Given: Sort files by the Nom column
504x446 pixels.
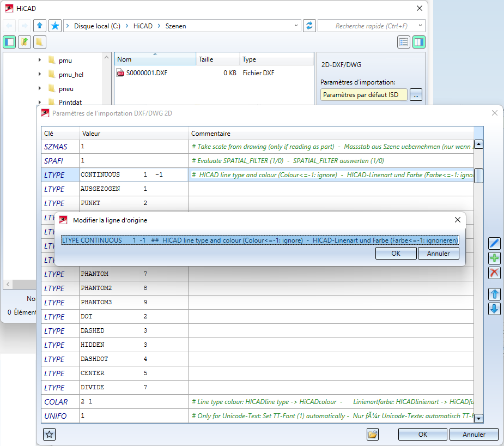Looking at the screenshot, I should click(155, 59).
